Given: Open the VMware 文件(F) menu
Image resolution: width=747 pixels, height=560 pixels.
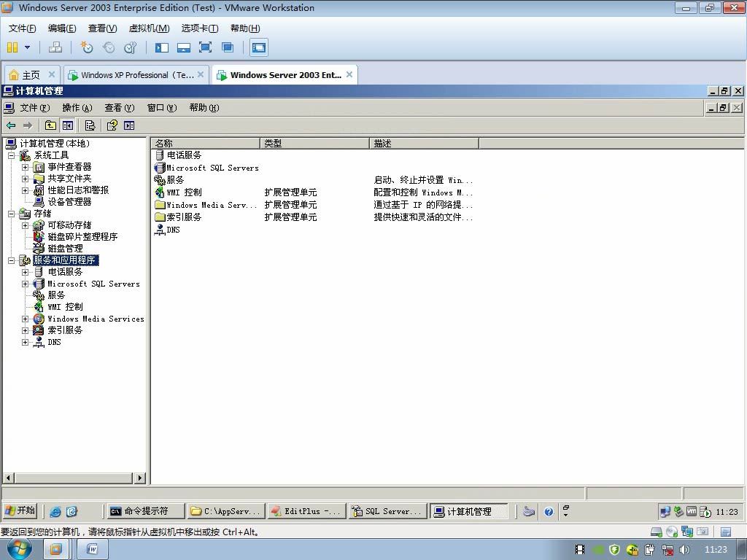Looking at the screenshot, I should pos(22,28).
